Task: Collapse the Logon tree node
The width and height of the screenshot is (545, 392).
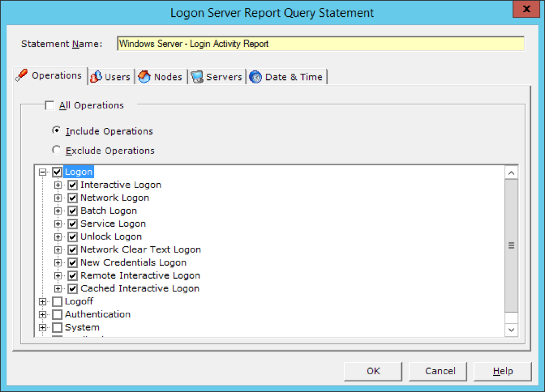Action: pos(42,172)
